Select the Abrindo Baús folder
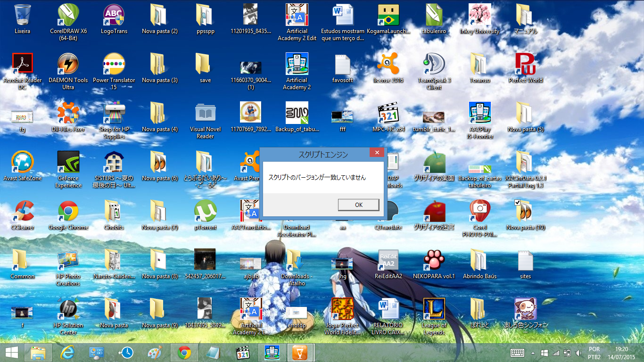Screen dimensions: 644x362 pyautogui.click(x=479, y=264)
